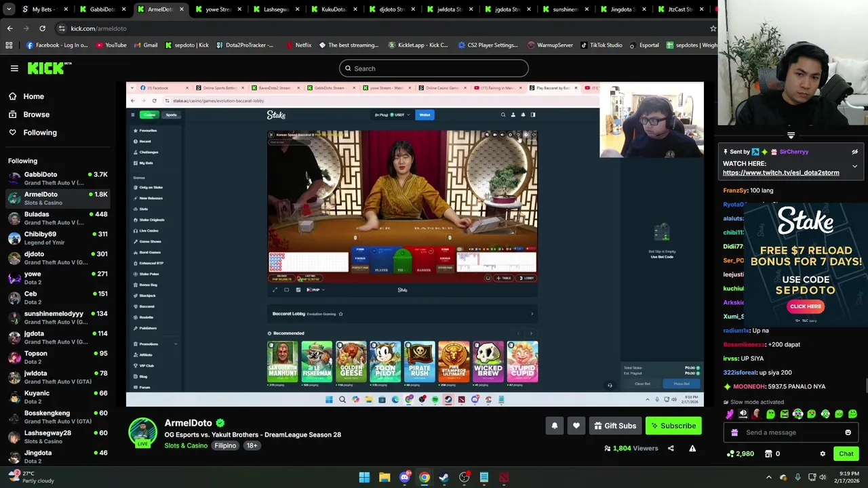Screen dimensions: 868x488
Task: Open the Slots & Casino category link
Action: pos(186,445)
